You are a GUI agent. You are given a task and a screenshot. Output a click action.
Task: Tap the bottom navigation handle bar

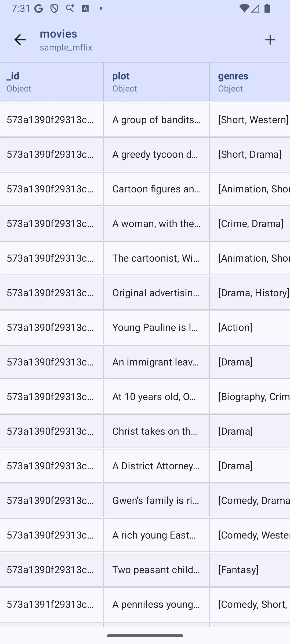(145, 636)
